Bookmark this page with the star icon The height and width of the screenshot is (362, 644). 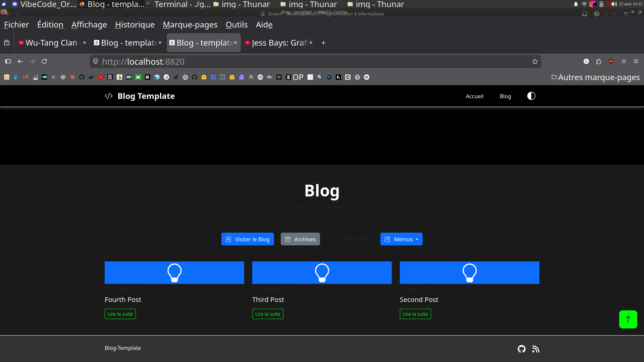[x=535, y=61]
